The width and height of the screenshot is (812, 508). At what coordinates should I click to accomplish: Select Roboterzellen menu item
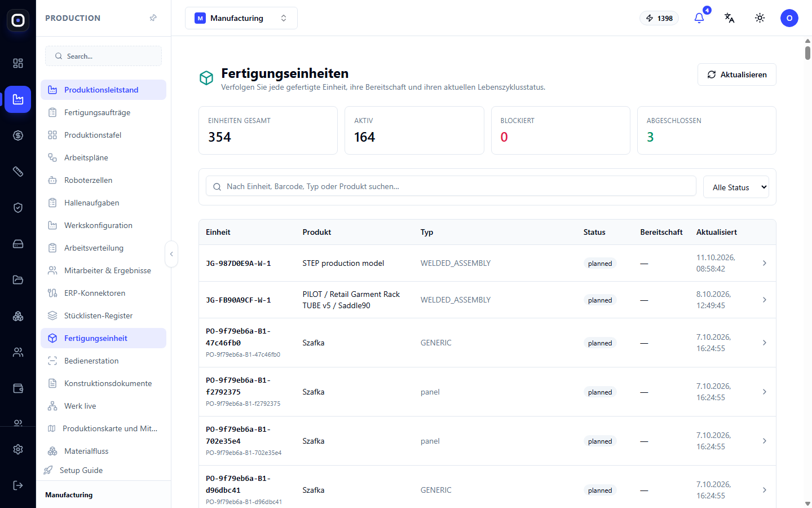pyautogui.click(x=103, y=180)
